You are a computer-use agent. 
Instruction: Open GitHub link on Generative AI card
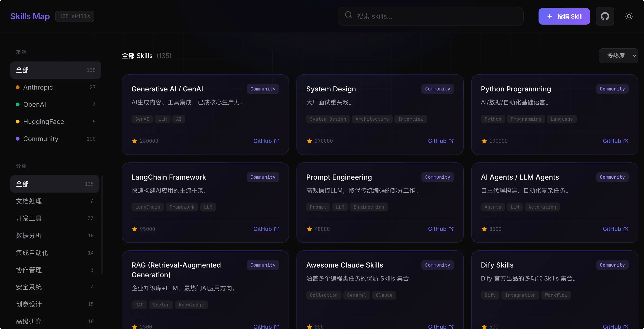[x=266, y=141]
